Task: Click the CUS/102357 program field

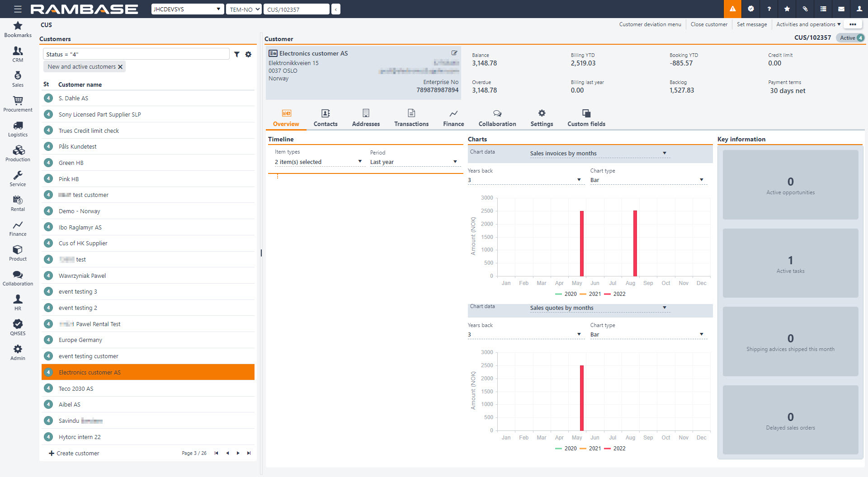Action: pyautogui.click(x=297, y=9)
